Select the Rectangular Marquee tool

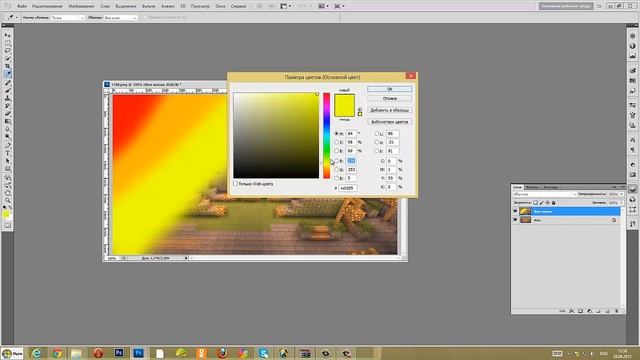click(x=7, y=43)
